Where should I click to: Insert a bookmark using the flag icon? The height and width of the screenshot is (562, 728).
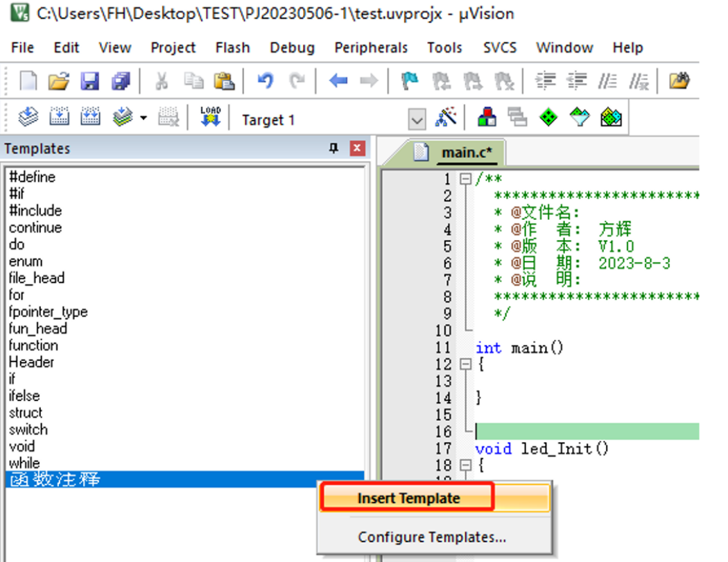point(410,81)
